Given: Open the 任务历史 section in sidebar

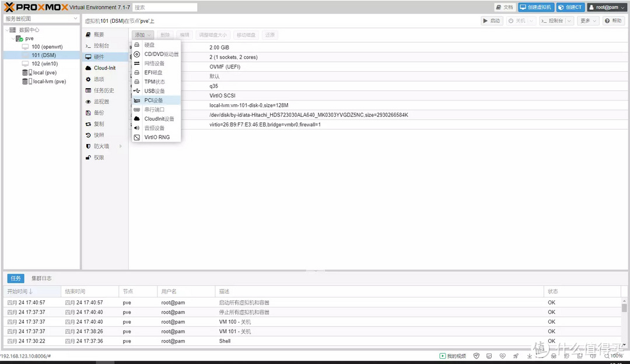Looking at the screenshot, I should pos(105,90).
